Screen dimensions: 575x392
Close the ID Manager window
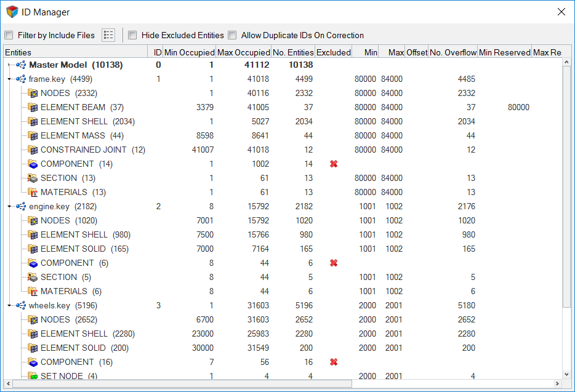point(561,12)
